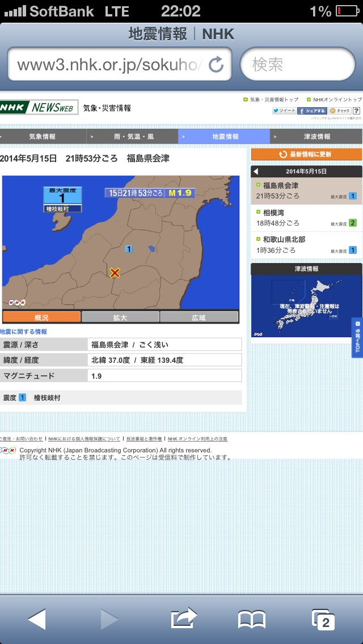Tap the 22:02 status bar clock
The height and width of the screenshot is (644, 363).
click(x=180, y=11)
